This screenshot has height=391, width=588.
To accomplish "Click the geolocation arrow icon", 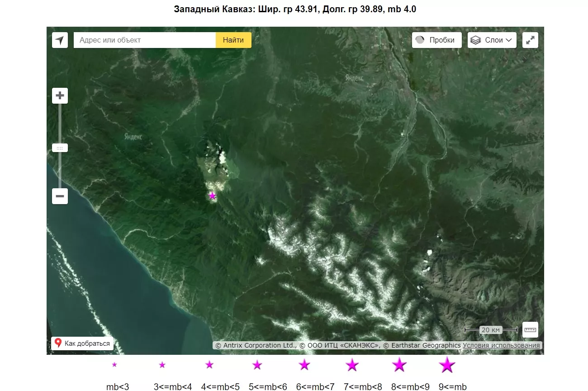I will (60, 40).
